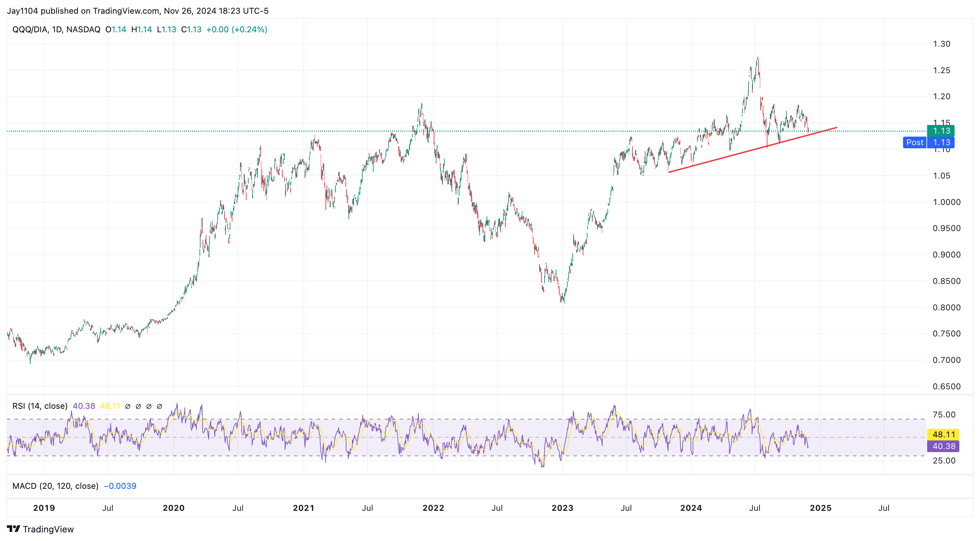Click the 2019 label on time axis

[44, 508]
